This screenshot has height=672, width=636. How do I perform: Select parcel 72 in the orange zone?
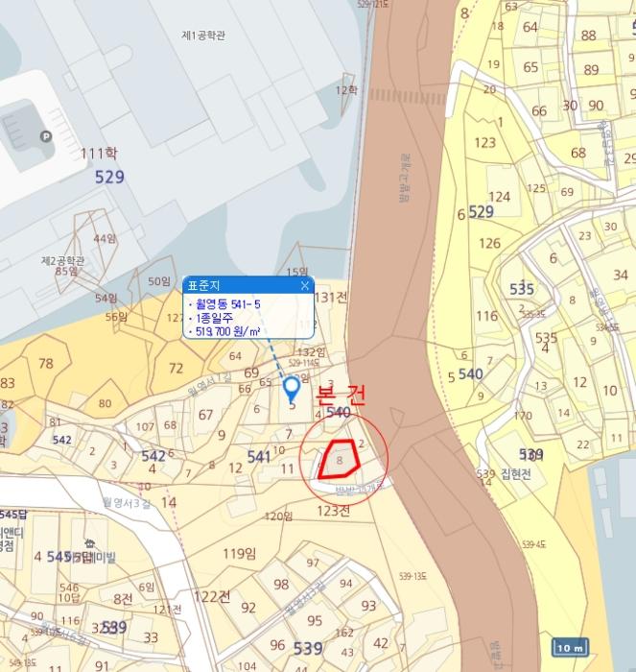click(176, 368)
